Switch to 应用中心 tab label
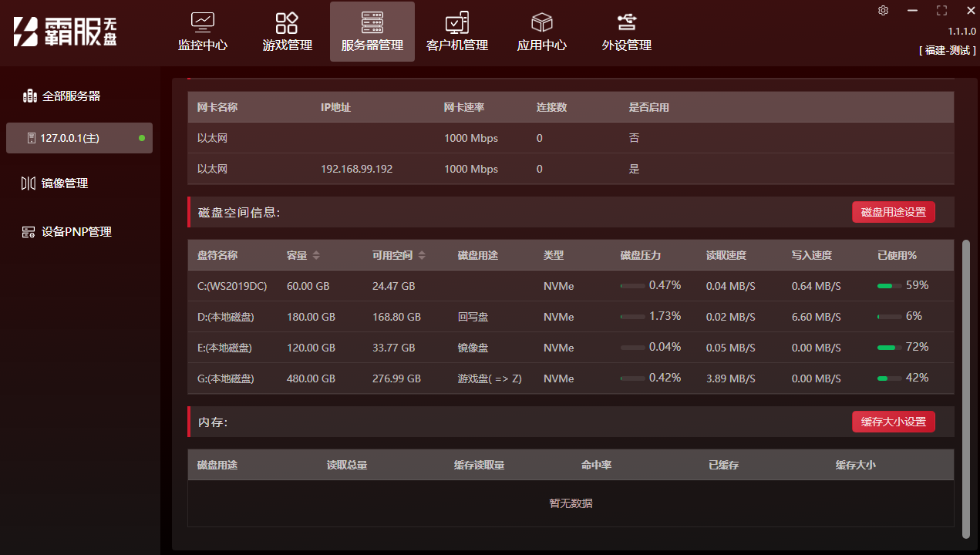This screenshot has width=980, height=555. [542, 45]
